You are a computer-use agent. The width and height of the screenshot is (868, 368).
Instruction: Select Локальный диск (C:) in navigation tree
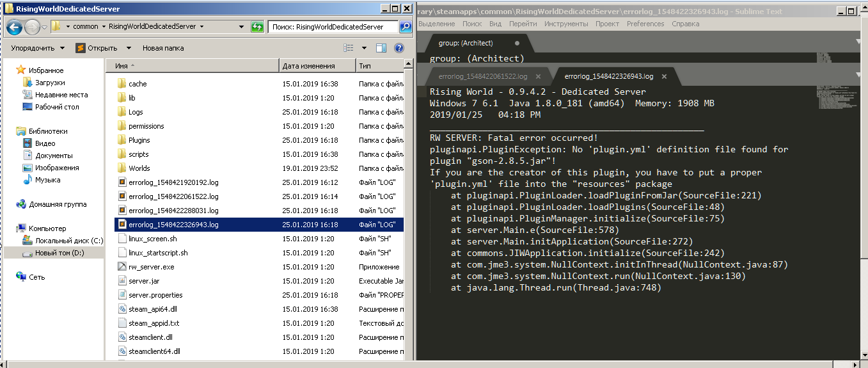69,241
